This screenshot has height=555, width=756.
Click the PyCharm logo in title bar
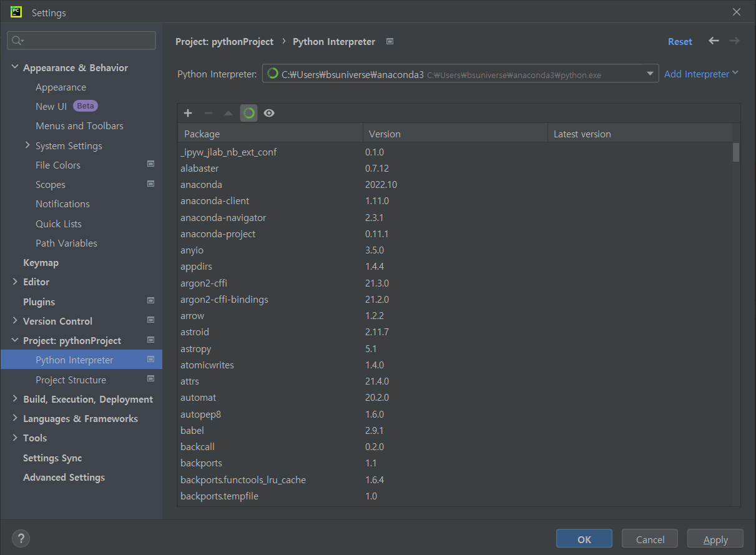point(16,12)
